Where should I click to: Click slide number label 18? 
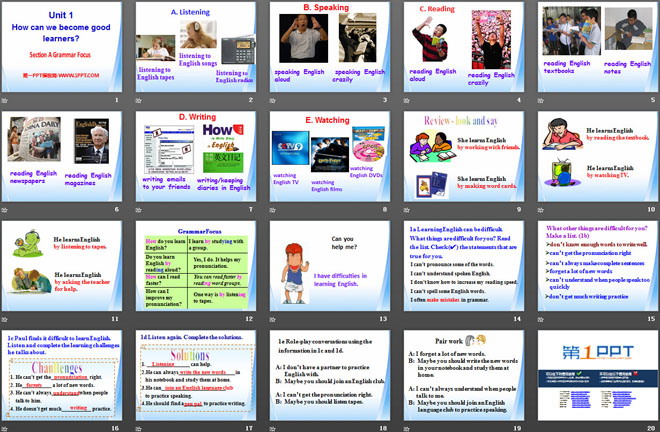383,428
